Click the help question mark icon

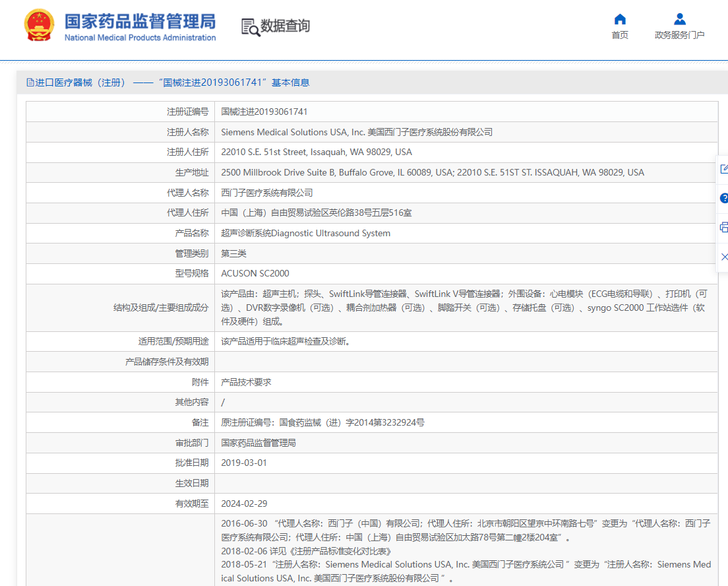pos(724,198)
